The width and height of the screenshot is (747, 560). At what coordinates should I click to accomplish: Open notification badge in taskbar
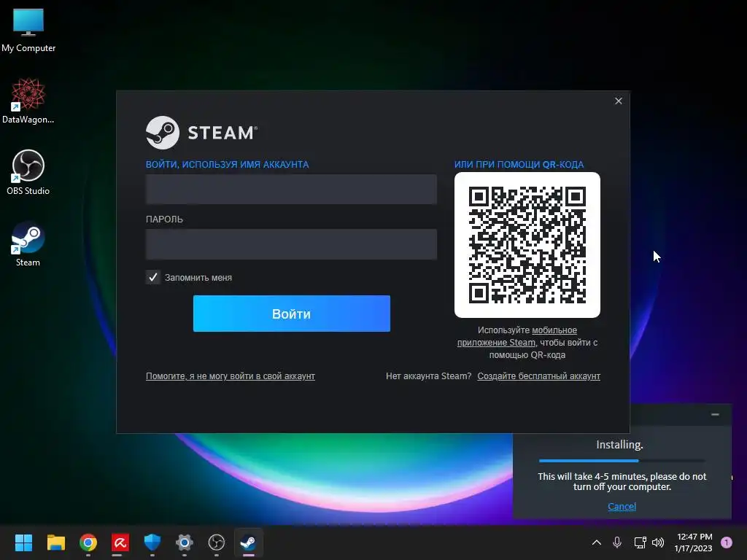click(727, 542)
